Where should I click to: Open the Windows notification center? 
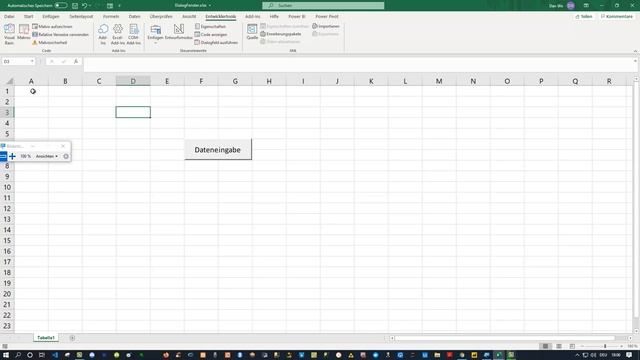click(x=629, y=355)
